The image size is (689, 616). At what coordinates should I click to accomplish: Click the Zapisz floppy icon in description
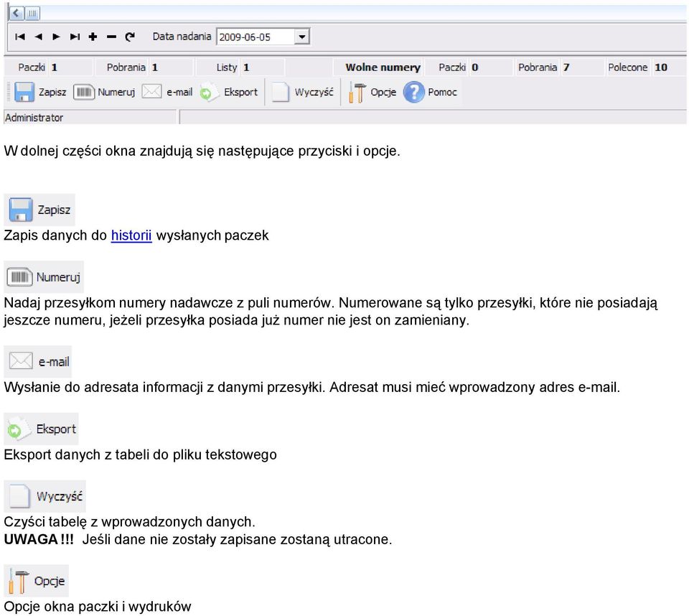point(21,210)
